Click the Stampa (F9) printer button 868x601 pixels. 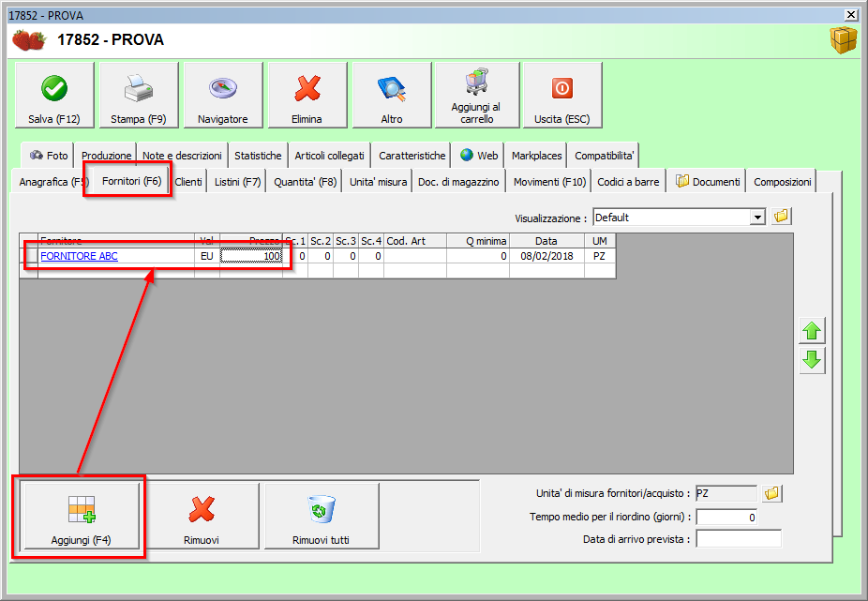139,96
